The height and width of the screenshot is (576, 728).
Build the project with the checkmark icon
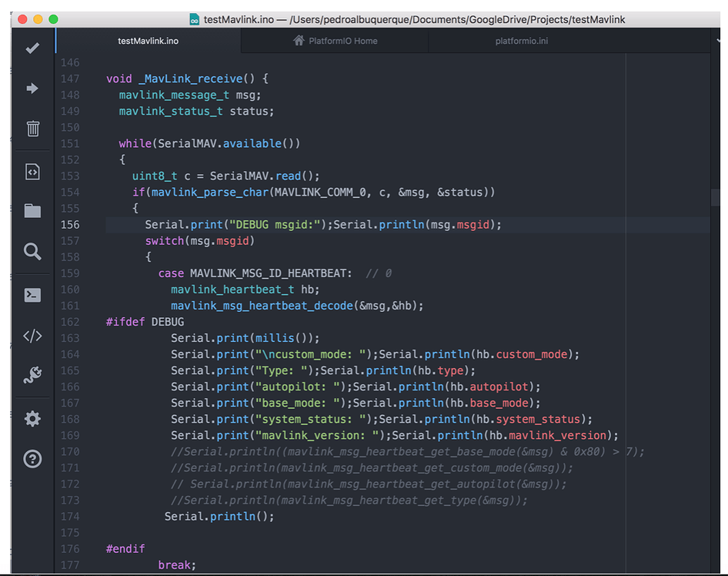[32, 48]
